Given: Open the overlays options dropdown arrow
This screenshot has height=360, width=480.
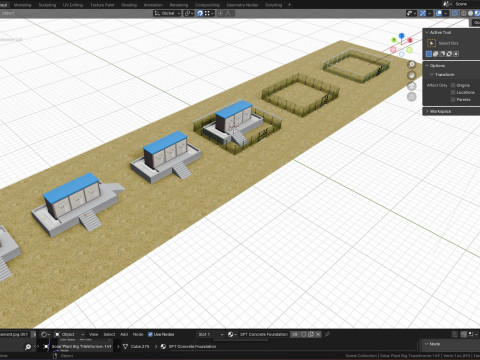Looking at the screenshot, I should point(446,13).
